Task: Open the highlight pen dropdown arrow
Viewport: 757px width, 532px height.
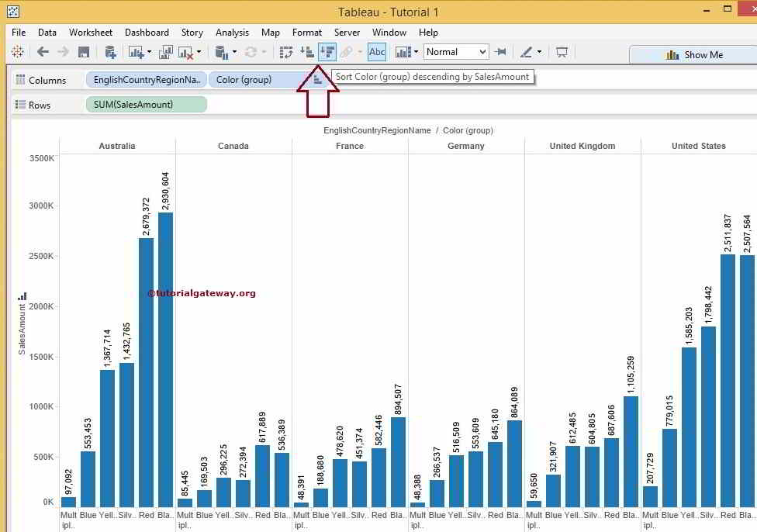Action: pyautogui.click(x=538, y=51)
